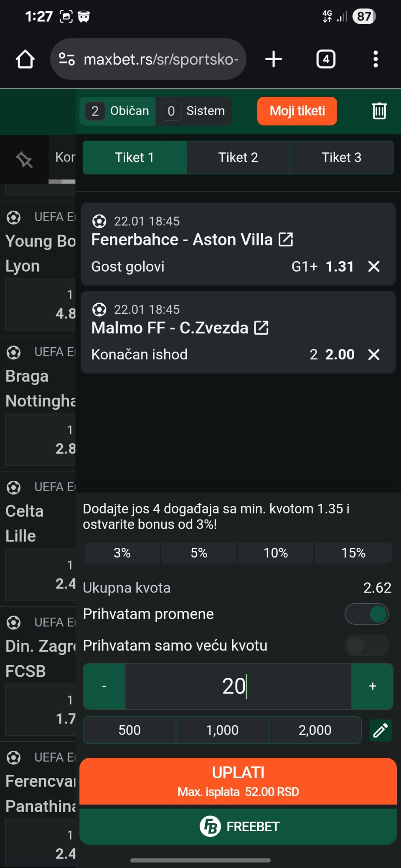The height and width of the screenshot is (868, 401).
Task: Open Moji tiketi
Action: [297, 111]
